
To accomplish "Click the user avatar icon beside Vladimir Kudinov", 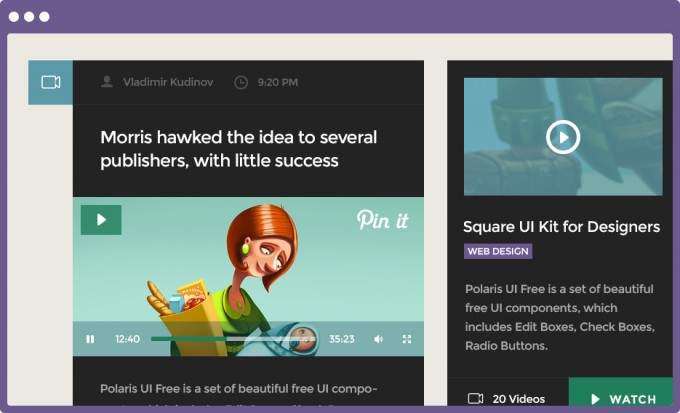I will (x=107, y=82).
